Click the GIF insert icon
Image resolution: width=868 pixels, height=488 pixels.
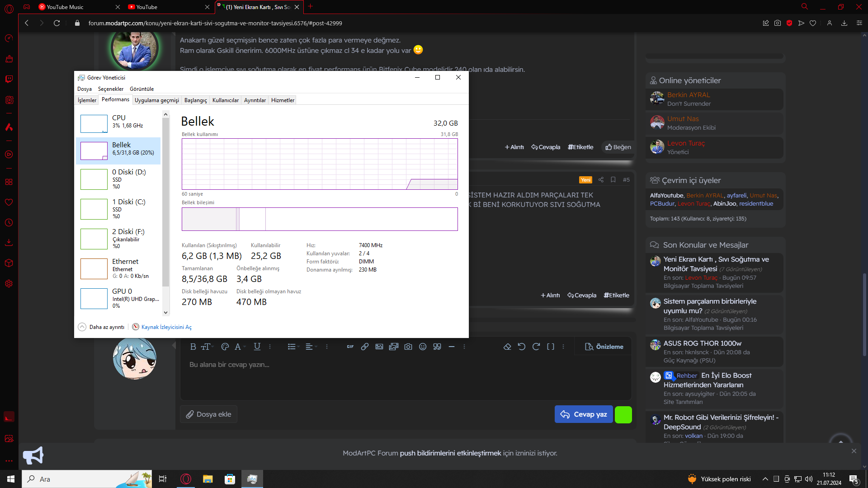350,347
